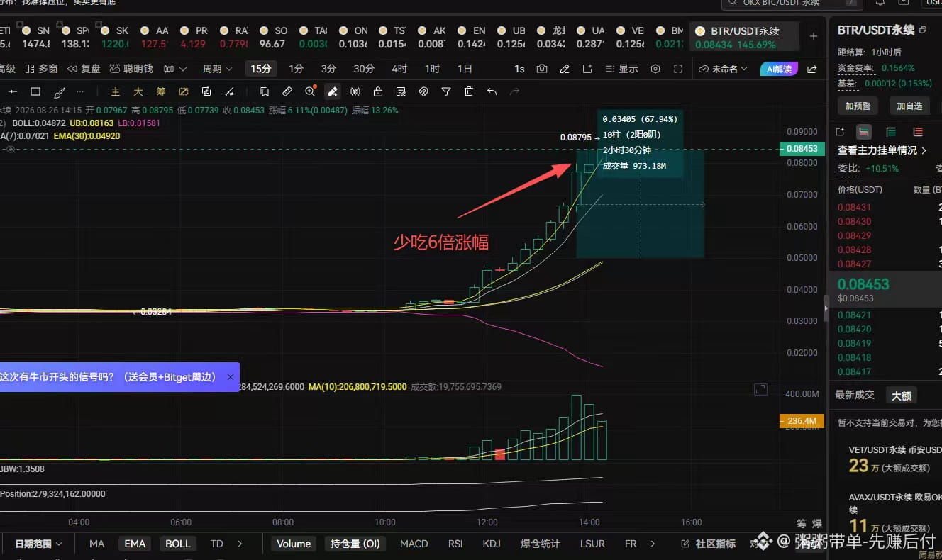The height and width of the screenshot is (560, 942).
Task: Select the ruler measure tool
Action: 287,91
